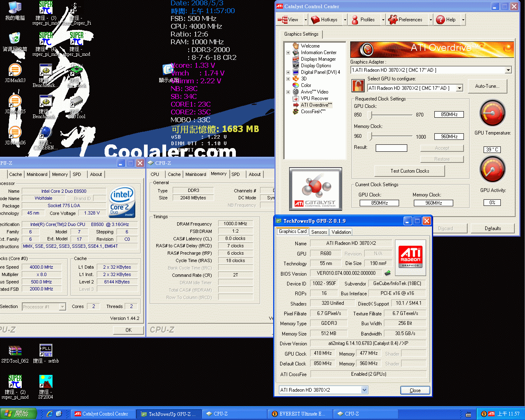Open the Recycle Bin desktop icon
This screenshot has width=525, height=420.
point(15,39)
